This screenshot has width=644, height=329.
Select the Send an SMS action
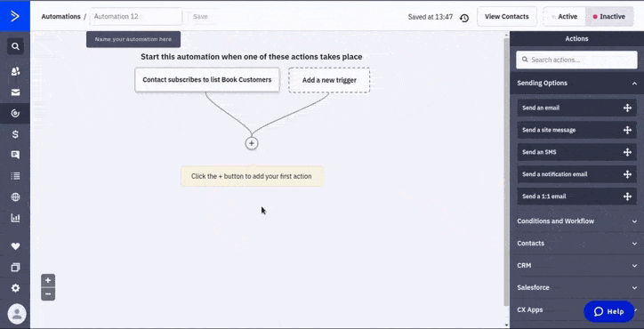(x=576, y=152)
